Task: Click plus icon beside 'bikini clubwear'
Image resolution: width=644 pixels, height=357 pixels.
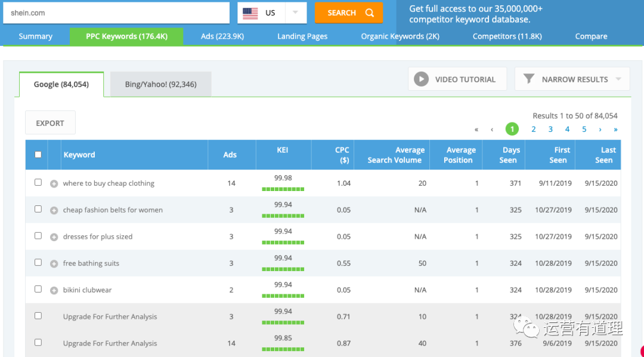Action: tap(54, 291)
